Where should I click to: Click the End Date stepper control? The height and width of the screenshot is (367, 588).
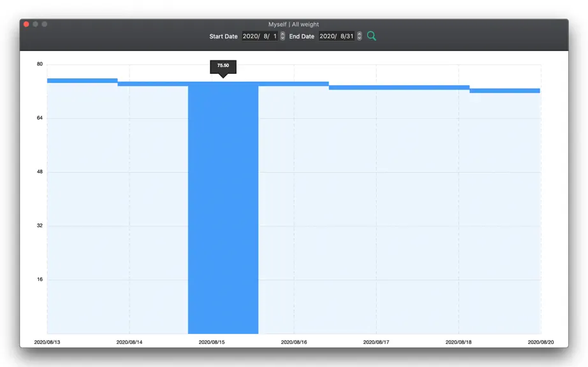click(359, 36)
